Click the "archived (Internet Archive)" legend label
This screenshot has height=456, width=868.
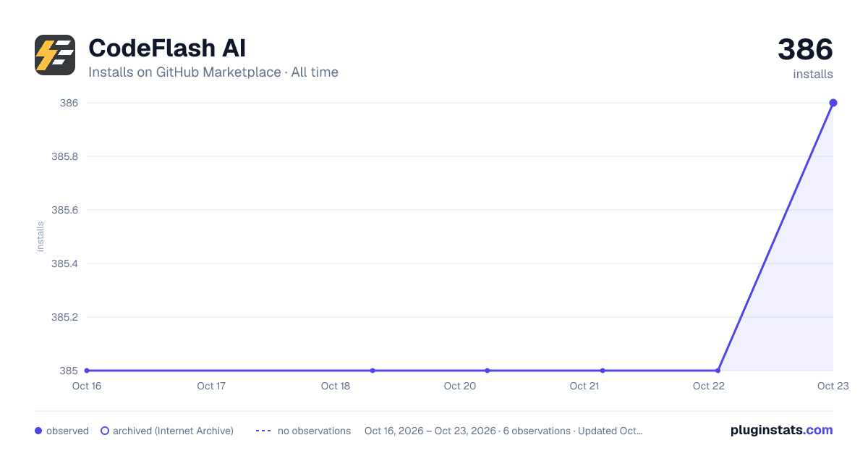[x=173, y=431]
